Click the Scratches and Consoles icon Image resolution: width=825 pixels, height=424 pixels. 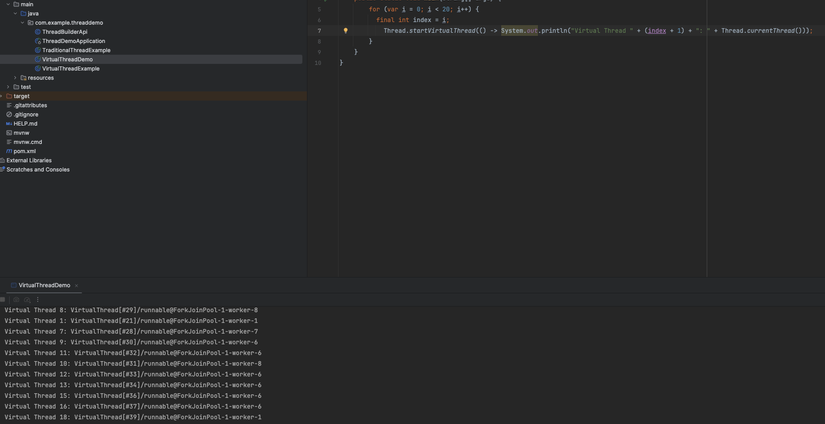pyautogui.click(x=2, y=170)
